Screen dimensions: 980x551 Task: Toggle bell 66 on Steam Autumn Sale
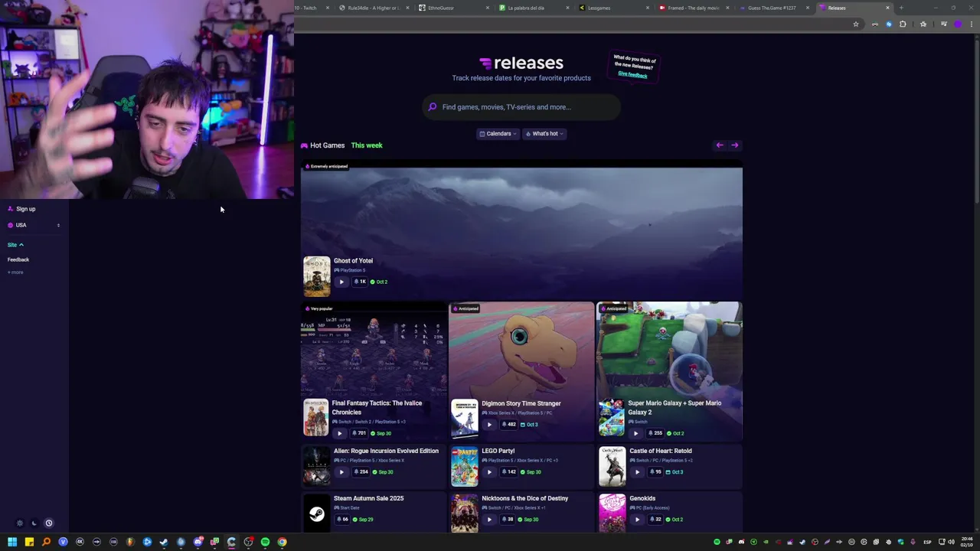click(342, 520)
